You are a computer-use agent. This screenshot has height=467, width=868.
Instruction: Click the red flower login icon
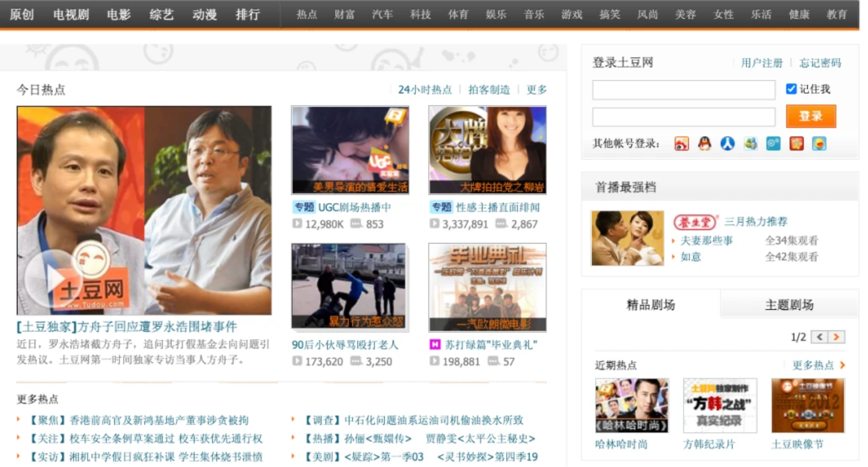pyautogui.click(x=796, y=144)
